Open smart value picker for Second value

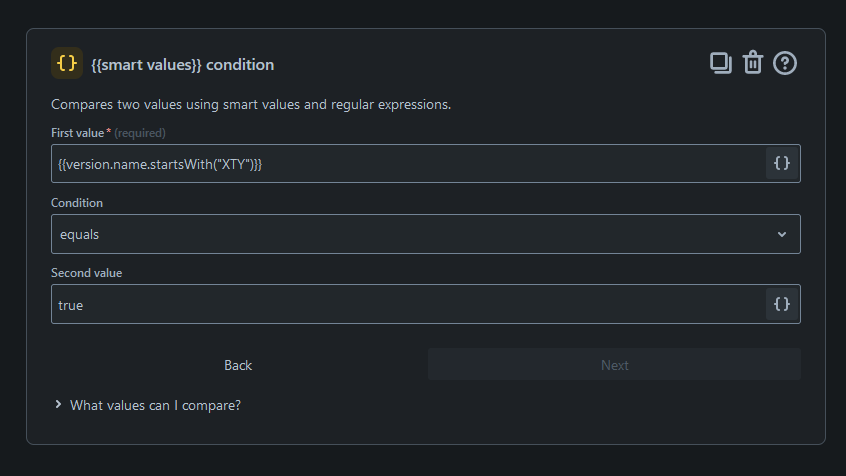tap(782, 304)
